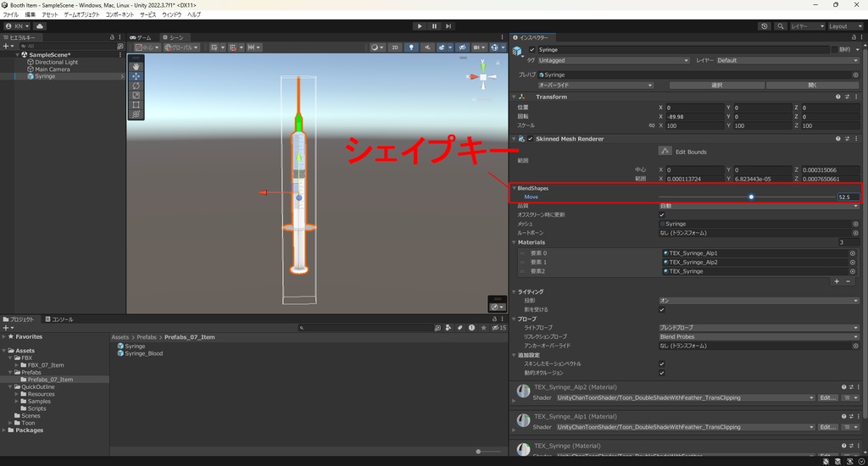Collapse BlendShapes section

tap(515, 188)
